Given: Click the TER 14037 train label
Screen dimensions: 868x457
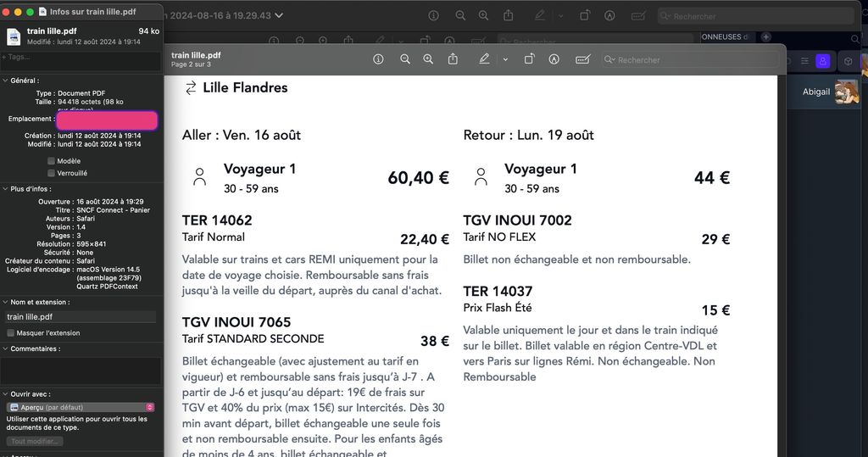Looking at the screenshot, I should [498, 291].
